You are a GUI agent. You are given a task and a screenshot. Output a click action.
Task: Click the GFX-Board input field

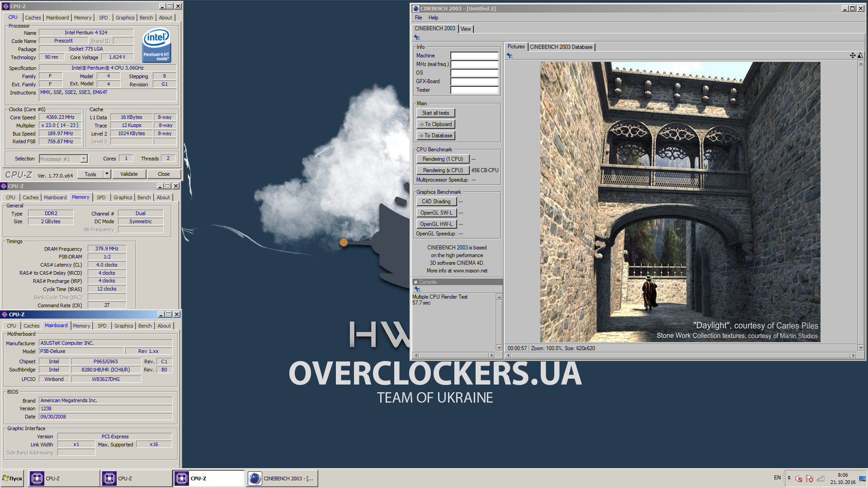point(474,82)
